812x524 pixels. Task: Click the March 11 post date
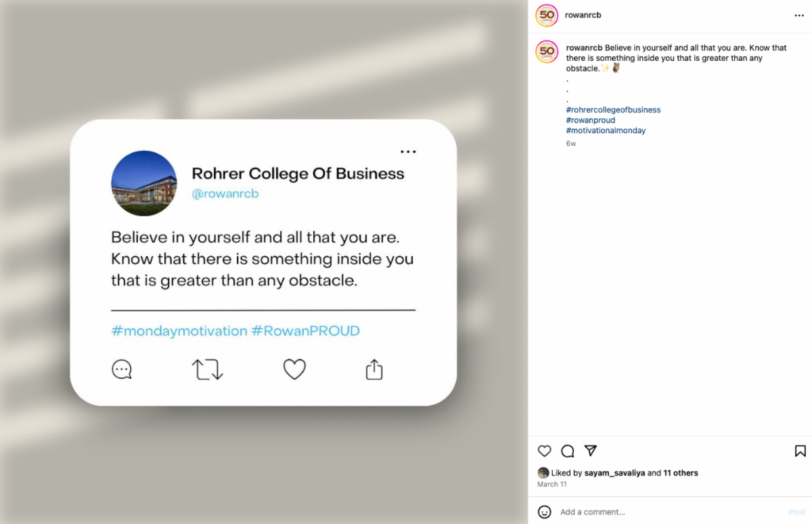pos(552,484)
